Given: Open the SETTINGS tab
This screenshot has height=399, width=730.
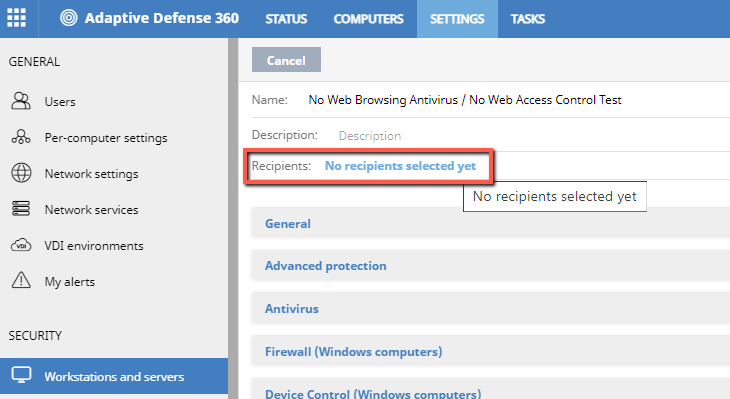Looking at the screenshot, I should pyautogui.click(x=457, y=19).
